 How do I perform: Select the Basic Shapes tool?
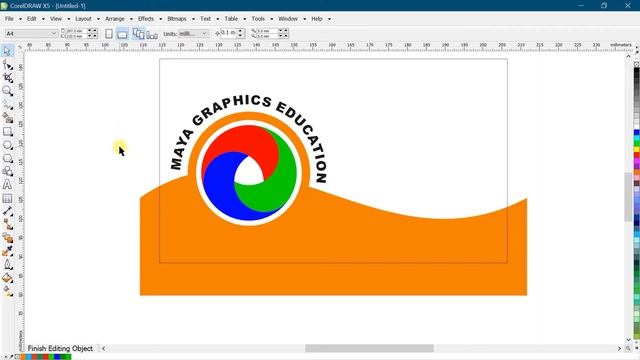click(7, 171)
